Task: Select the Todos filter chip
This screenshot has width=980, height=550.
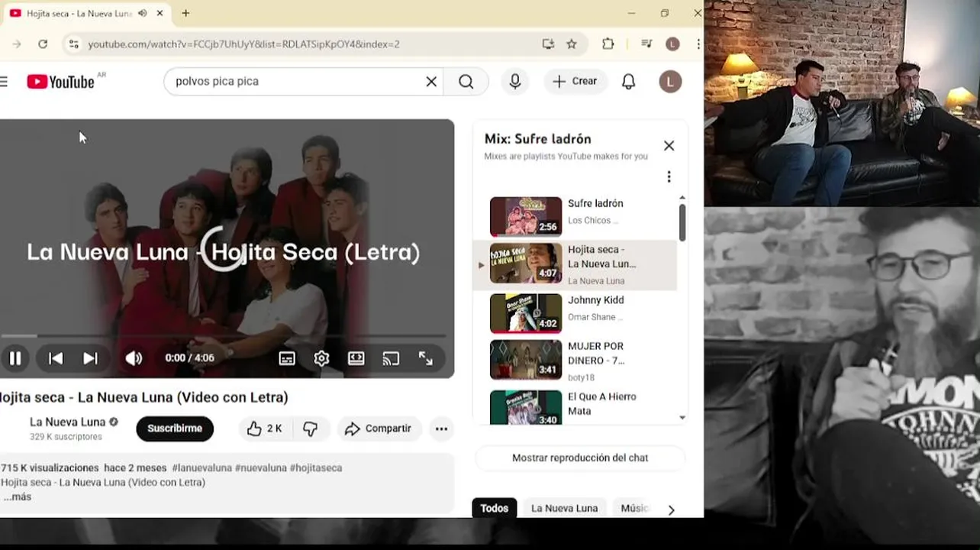Action: [x=494, y=509]
